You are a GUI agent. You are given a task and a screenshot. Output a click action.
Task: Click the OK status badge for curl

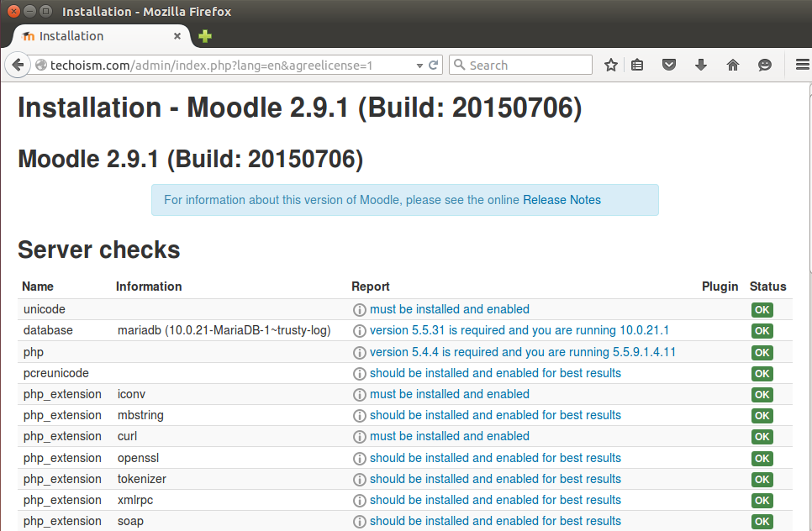[x=762, y=437]
